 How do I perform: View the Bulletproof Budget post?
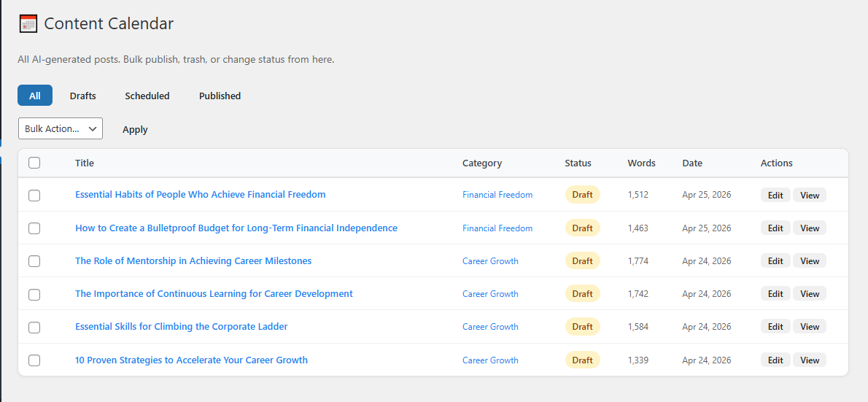click(x=810, y=228)
